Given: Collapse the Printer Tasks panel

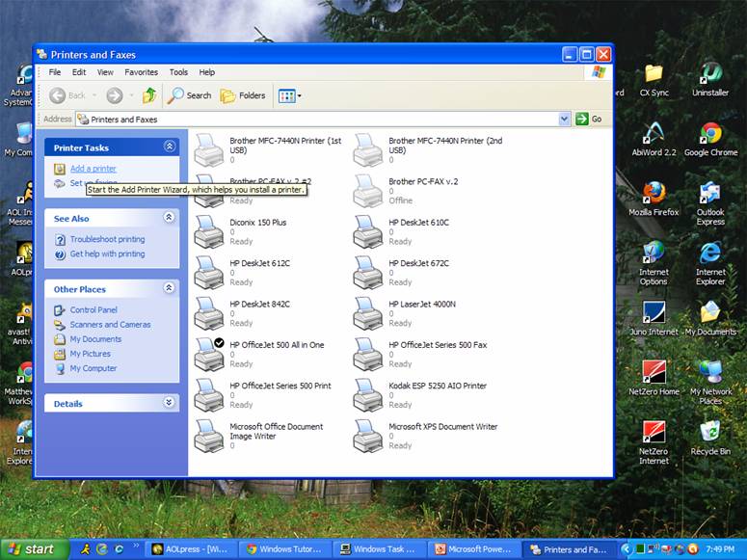Looking at the screenshot, I should pyautogui.click(x=169, y=147).
